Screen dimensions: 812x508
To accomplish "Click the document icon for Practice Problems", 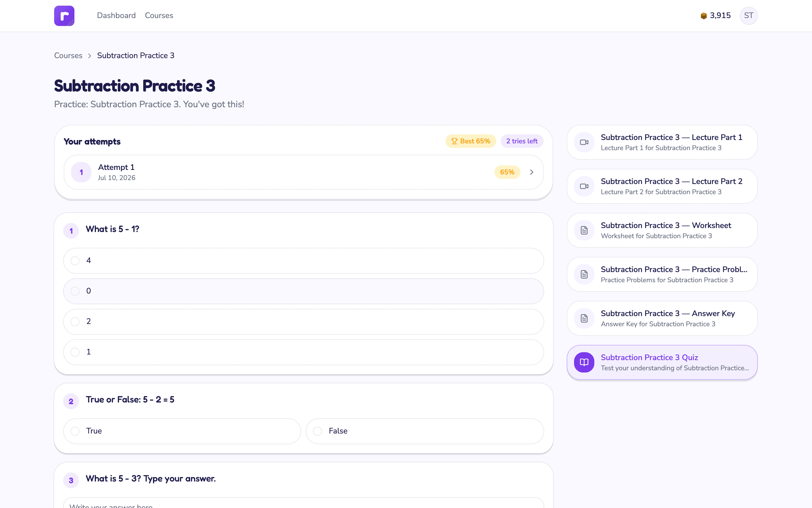I will (x=584, y=274).
